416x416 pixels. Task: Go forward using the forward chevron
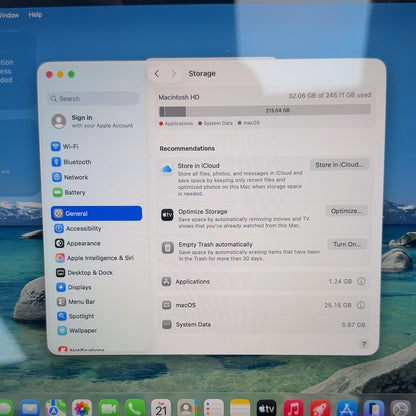click(173, 74)
